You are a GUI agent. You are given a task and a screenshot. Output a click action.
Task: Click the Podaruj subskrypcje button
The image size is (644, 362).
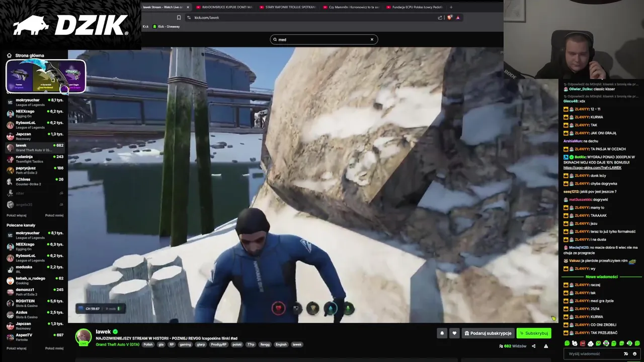pyautogui.click(x=488, y=333)
